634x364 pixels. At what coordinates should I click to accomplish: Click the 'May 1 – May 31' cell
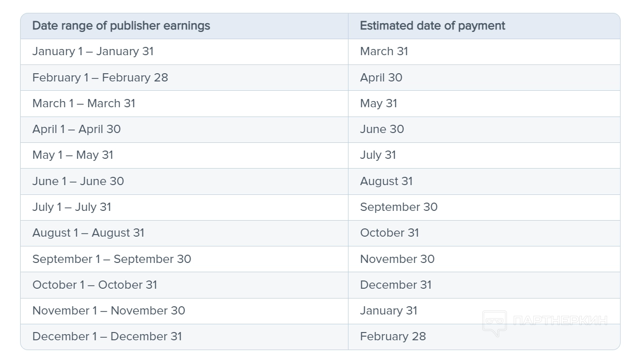[x=73, y=155]
